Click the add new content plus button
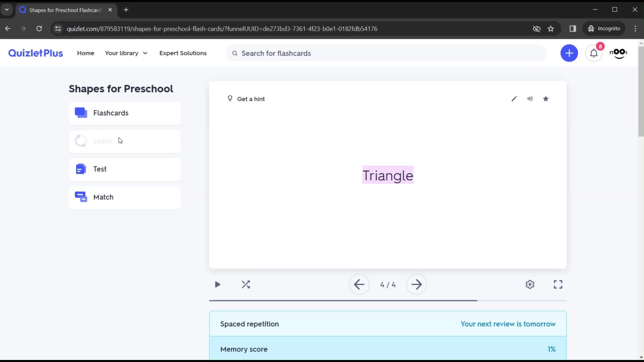This screenshot has height=362, width=644. pos(569,53)
